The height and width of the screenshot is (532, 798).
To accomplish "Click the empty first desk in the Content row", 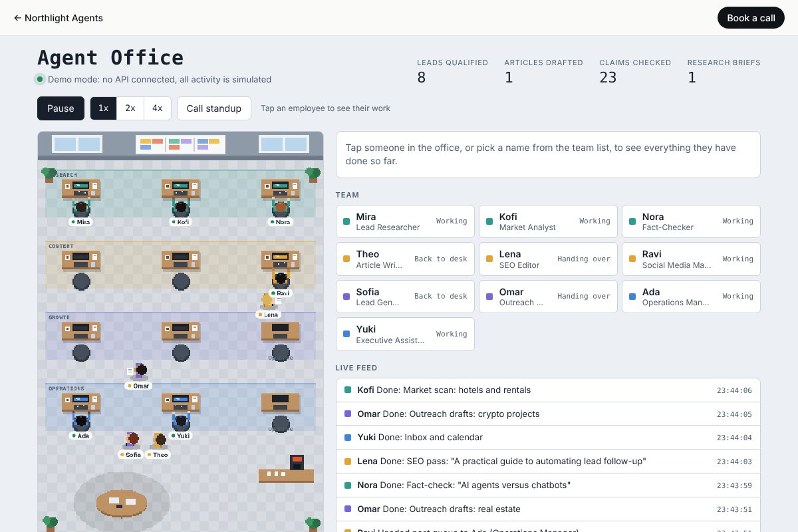I will tap(81, 260).
